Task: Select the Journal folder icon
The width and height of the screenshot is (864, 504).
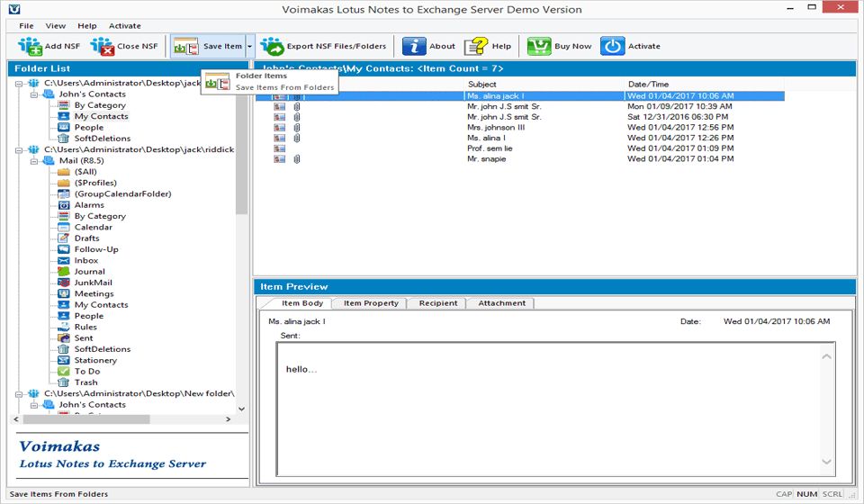Action: point(64,272)
